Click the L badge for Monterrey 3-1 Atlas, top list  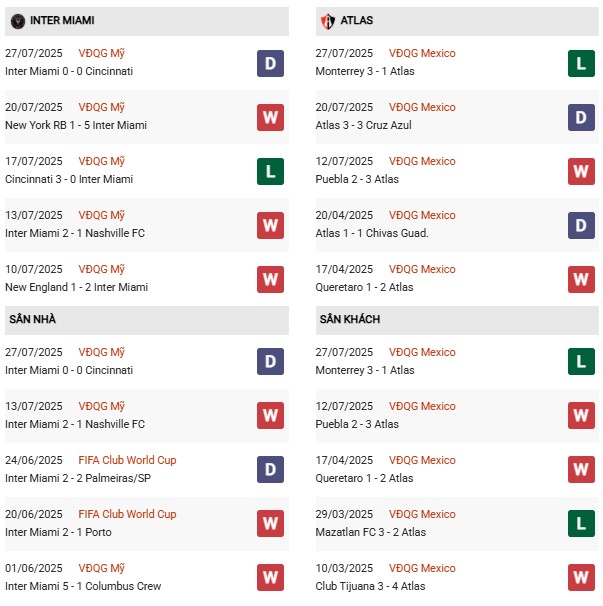point(582,63)
